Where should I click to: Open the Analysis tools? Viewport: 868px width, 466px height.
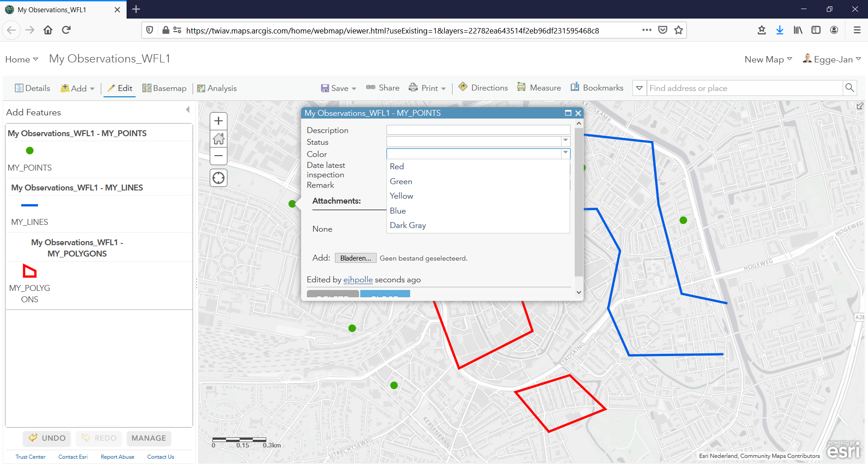tap(217, 88)
